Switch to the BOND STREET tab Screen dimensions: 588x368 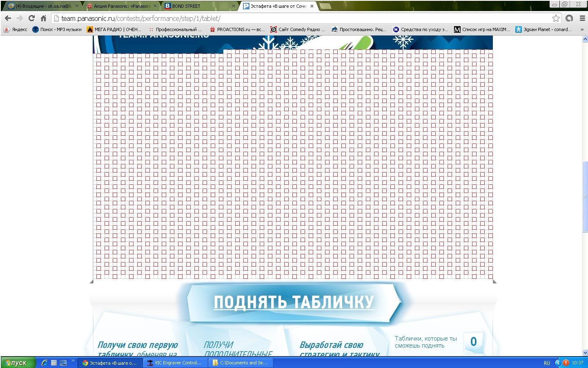point(200,6)
